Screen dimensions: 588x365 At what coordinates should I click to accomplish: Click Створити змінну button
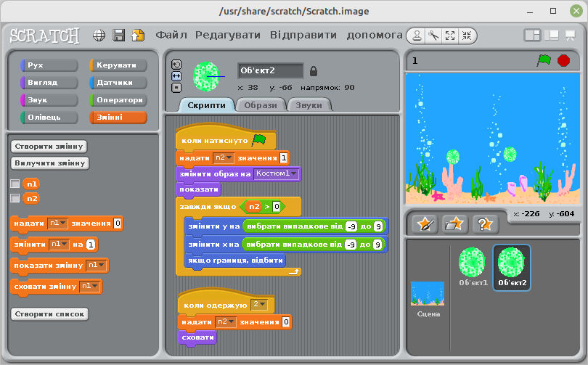pyautogui.click(x=49, y=146)
